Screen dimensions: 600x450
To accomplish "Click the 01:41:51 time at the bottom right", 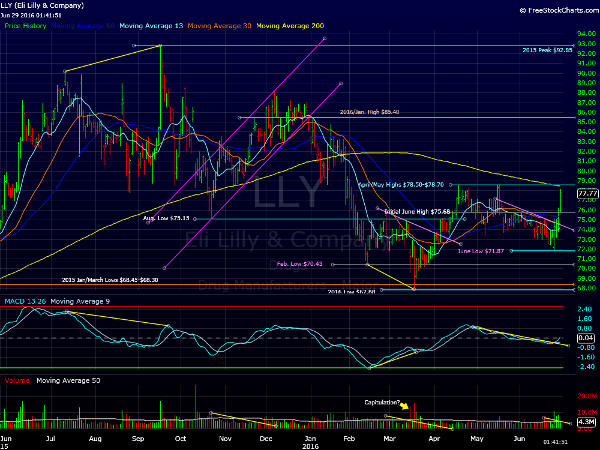I will [556, 442].
